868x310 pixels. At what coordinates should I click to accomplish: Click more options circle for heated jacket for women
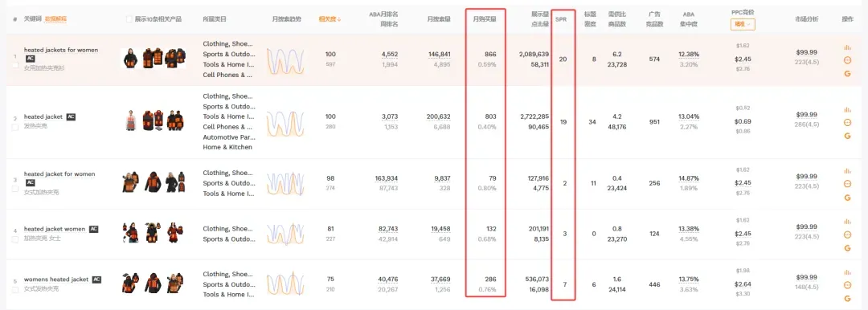847,184
